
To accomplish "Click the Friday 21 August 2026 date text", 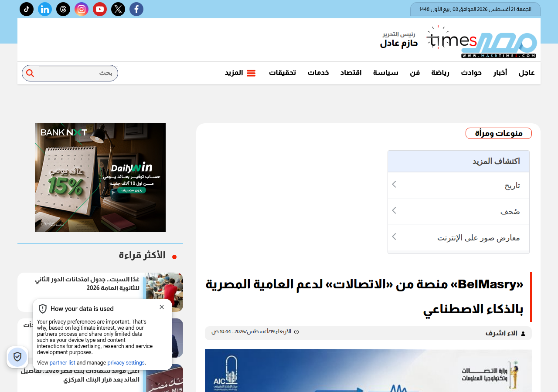I will (x=475, y=9).
